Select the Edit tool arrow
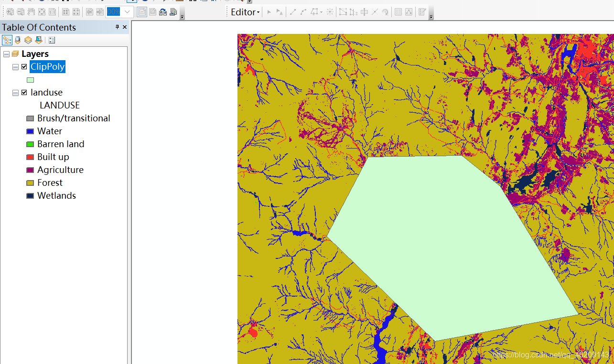This screenshot has height=364, width=614. pyautogui.click(x=269, y=12)
